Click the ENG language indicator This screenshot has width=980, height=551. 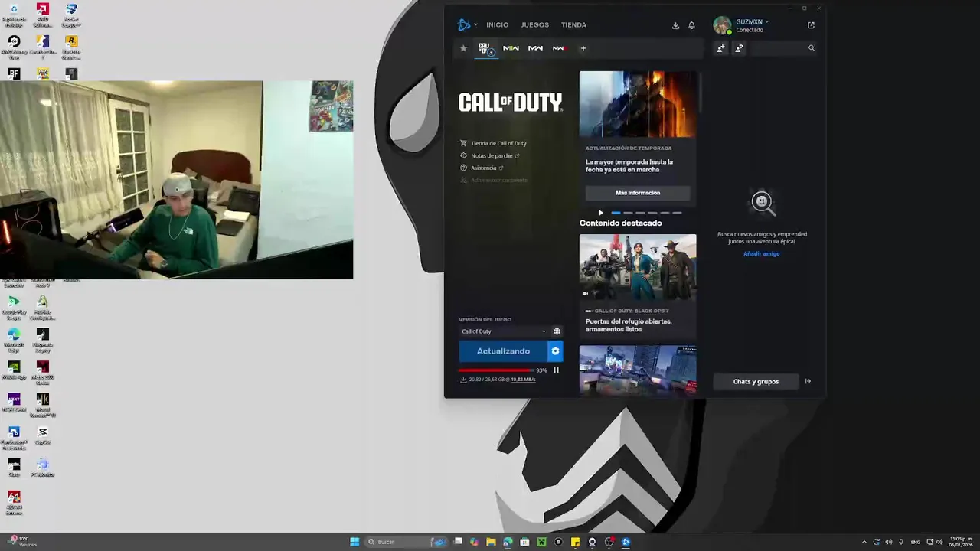pyautogui.click(x=915, y=542)
